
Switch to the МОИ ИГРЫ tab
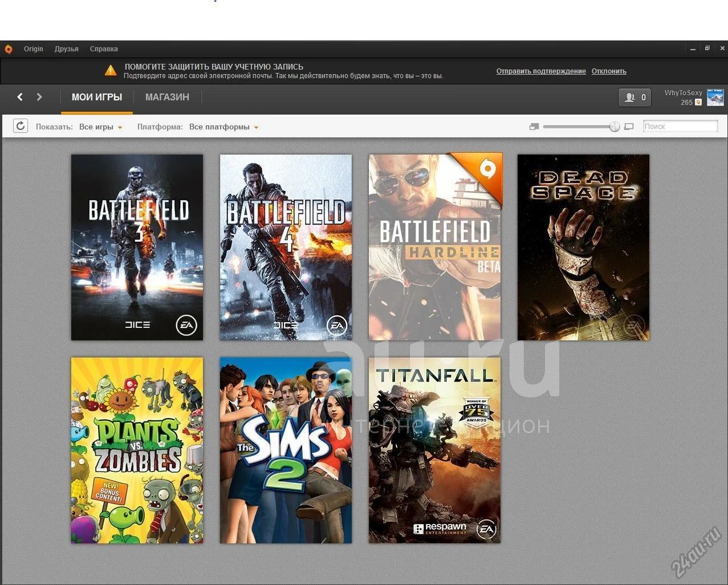point(97,97)
